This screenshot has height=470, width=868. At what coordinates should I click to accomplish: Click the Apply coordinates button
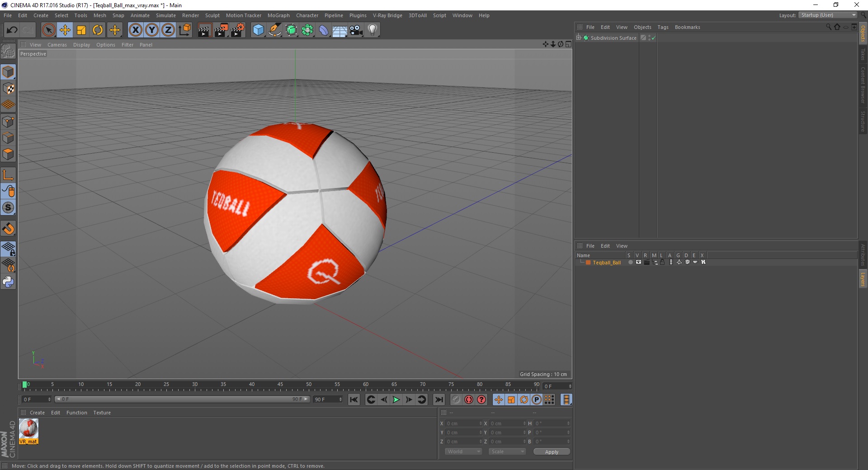click(552, 452)
